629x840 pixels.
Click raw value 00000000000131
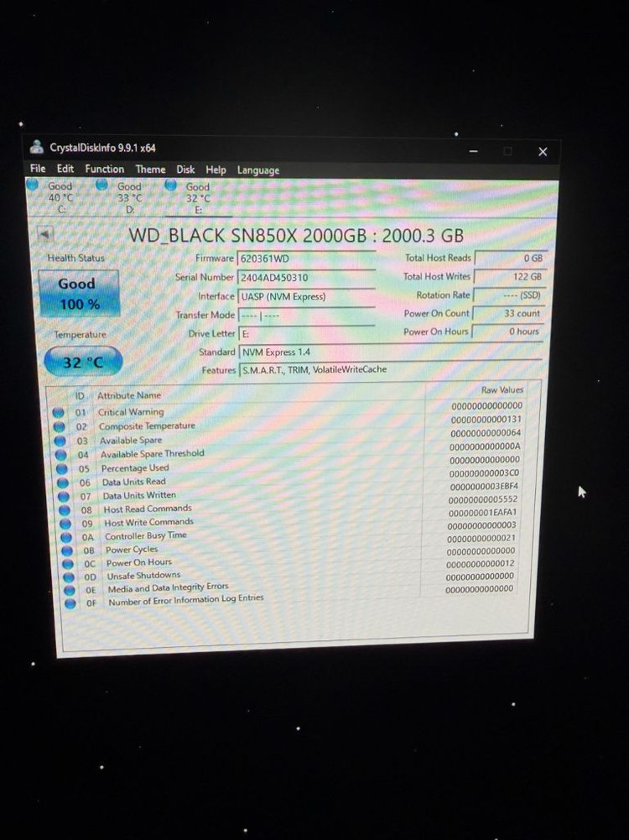click(486, 420)
